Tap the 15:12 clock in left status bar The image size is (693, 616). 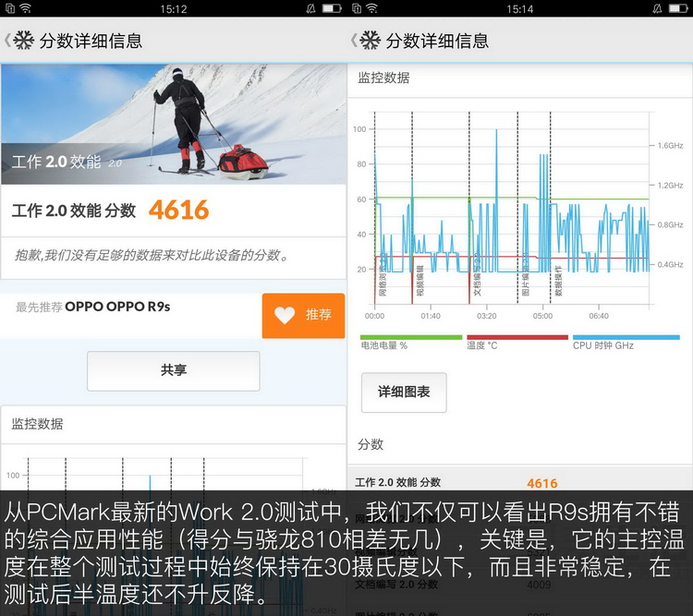pyautogui.click(x=174, y=9)
